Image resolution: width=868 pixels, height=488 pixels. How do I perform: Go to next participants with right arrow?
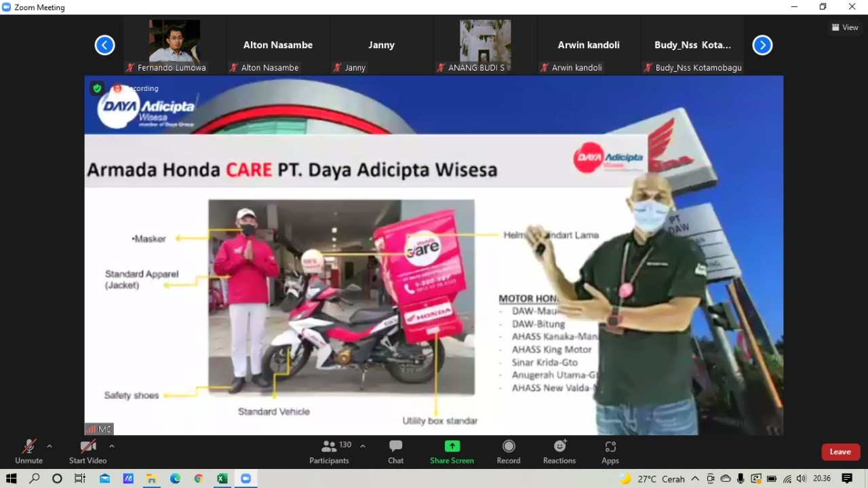pos(762,45)
